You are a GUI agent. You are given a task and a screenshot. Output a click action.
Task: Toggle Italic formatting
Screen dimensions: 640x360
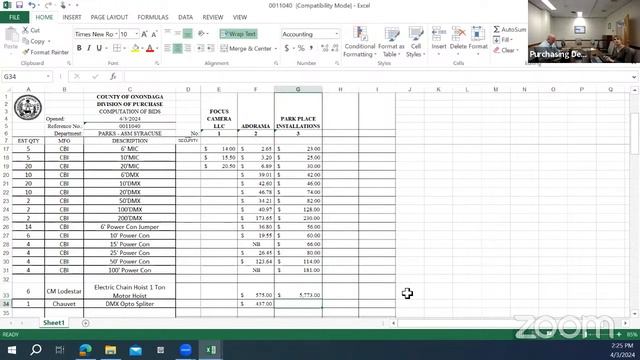click(89, 48)
